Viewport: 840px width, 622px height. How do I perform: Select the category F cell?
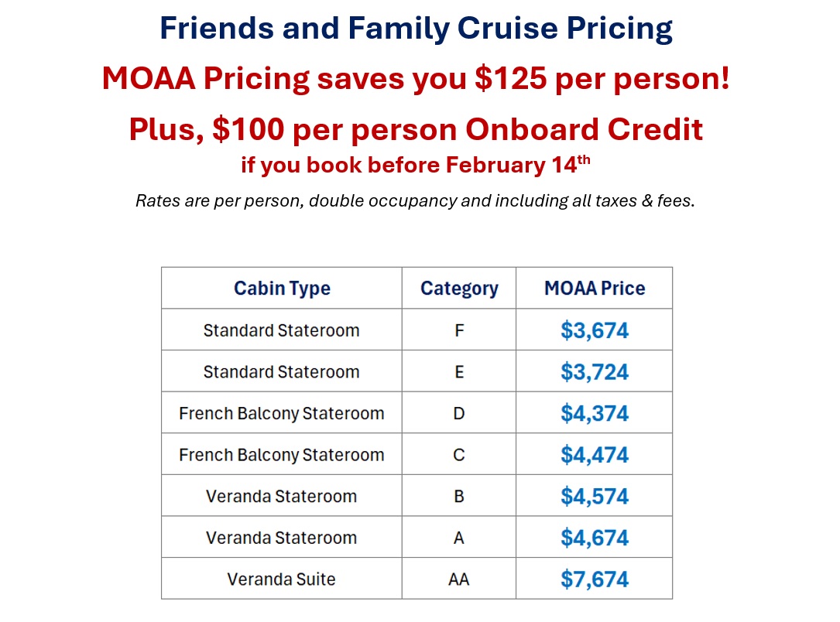tap(459, 330)
